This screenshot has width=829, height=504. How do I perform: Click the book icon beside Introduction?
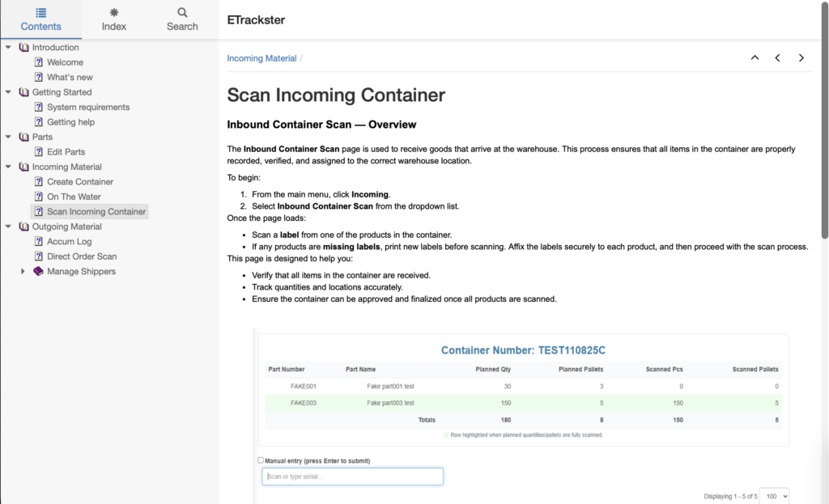[x=23, y=47]
